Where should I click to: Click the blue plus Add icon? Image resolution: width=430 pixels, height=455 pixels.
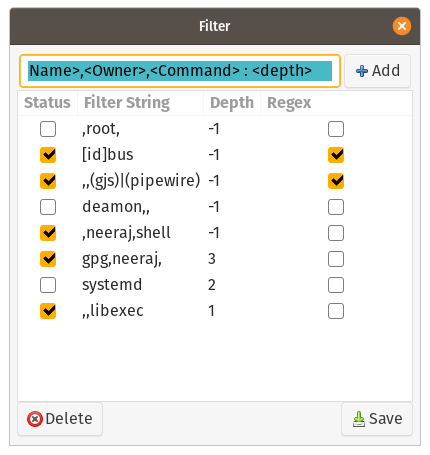pos(362,71)
